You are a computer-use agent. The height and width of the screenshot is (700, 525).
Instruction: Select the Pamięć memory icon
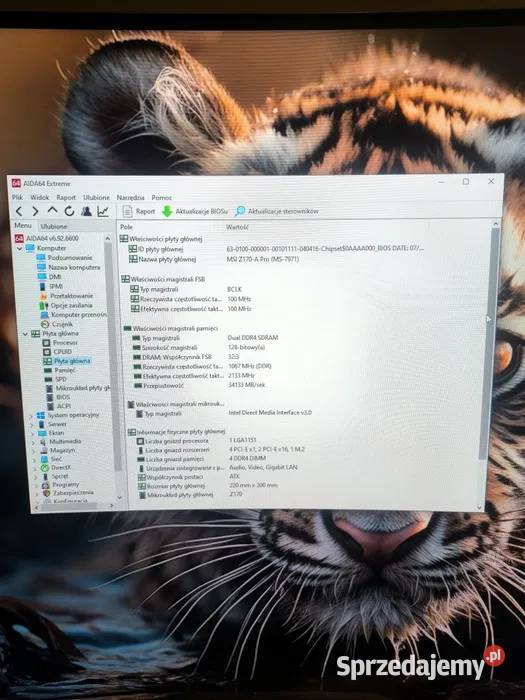[x=48, y=370]
